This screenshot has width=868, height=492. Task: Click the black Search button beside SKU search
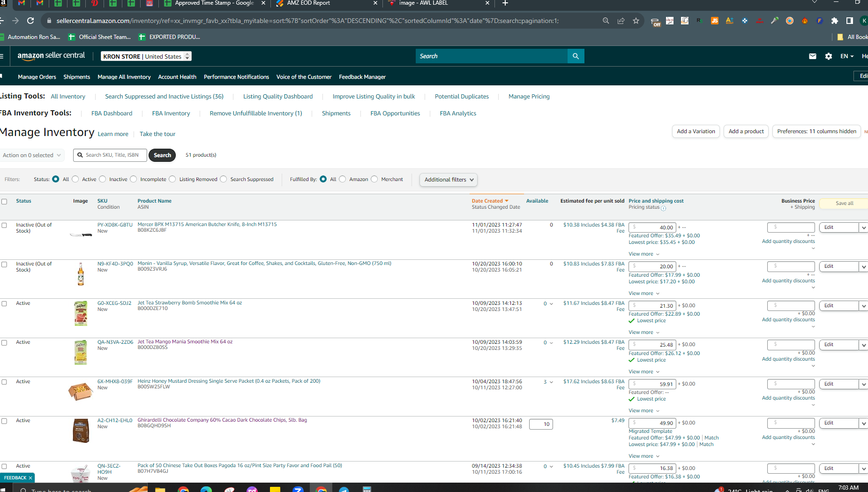pyautogui.click(x=162, y=155)
